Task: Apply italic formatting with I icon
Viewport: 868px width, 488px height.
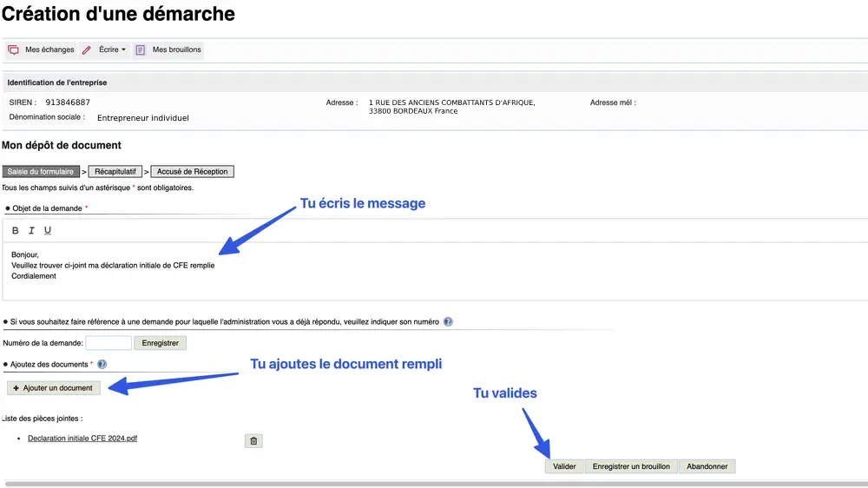Action: [31, 230]
